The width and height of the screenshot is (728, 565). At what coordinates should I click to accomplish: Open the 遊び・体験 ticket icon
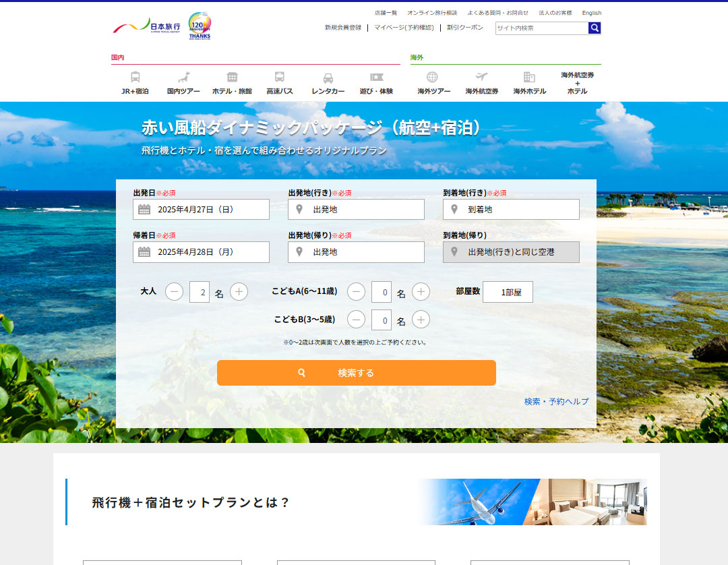[x=376, y=78]
